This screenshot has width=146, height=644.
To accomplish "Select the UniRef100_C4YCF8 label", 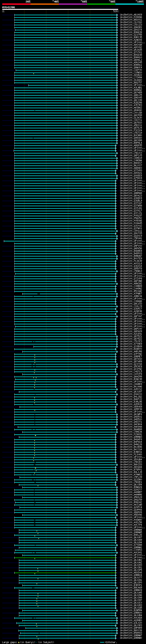I will pyautogui.click(x=131, y=374).
